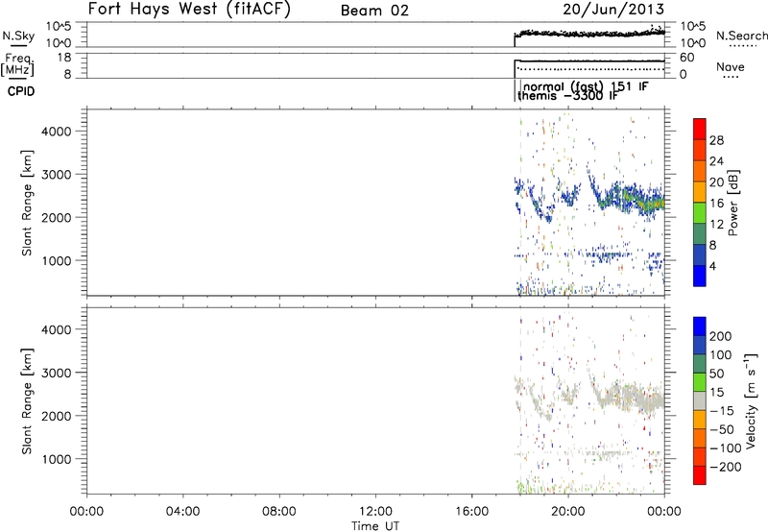
Task: Click the 'CPID' row label
Action: tap(21, 91)
